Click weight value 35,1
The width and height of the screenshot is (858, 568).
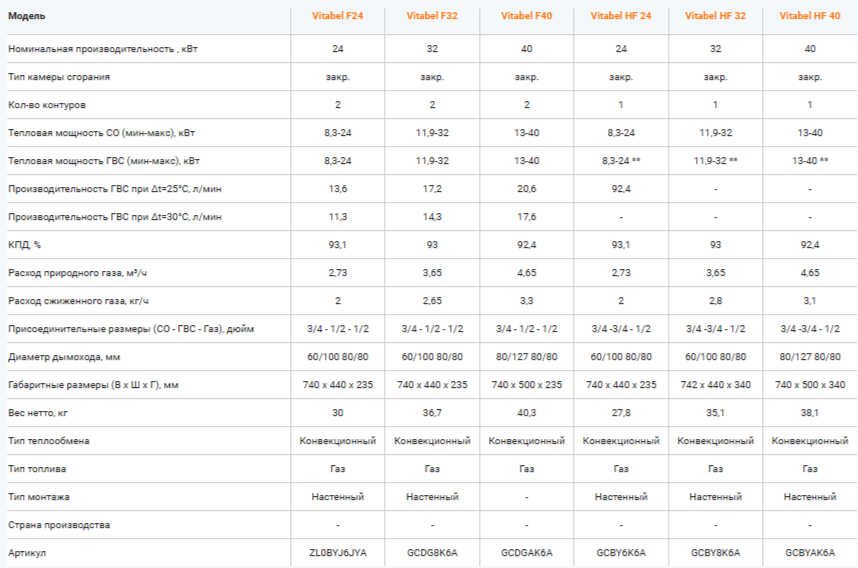click(715, 413)
